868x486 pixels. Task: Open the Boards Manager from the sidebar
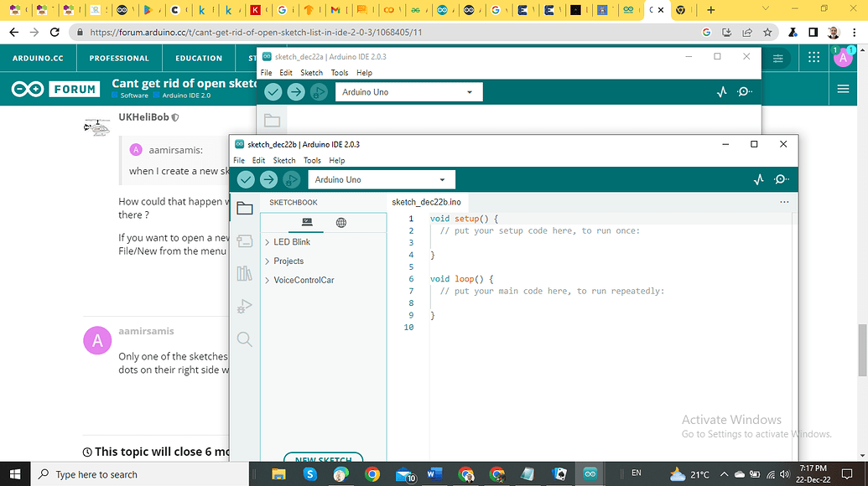point(244,241)
